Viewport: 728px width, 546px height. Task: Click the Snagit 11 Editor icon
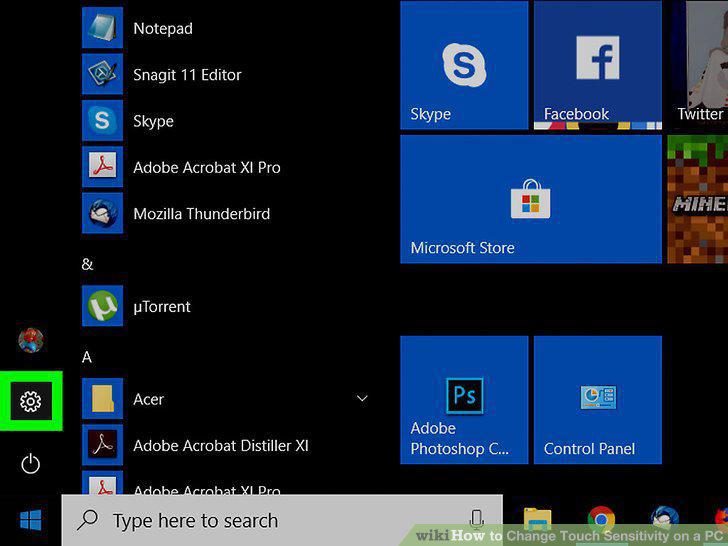[102, 74]
